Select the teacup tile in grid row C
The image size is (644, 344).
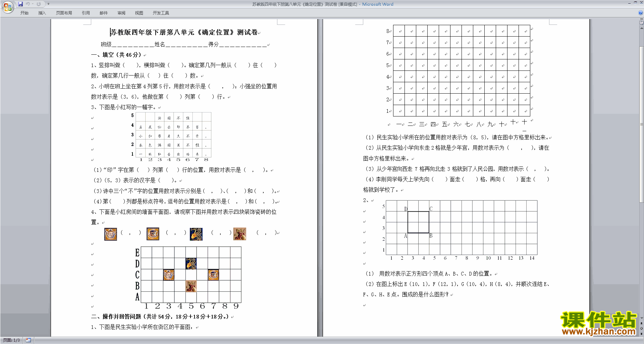(x=213, y=275)
